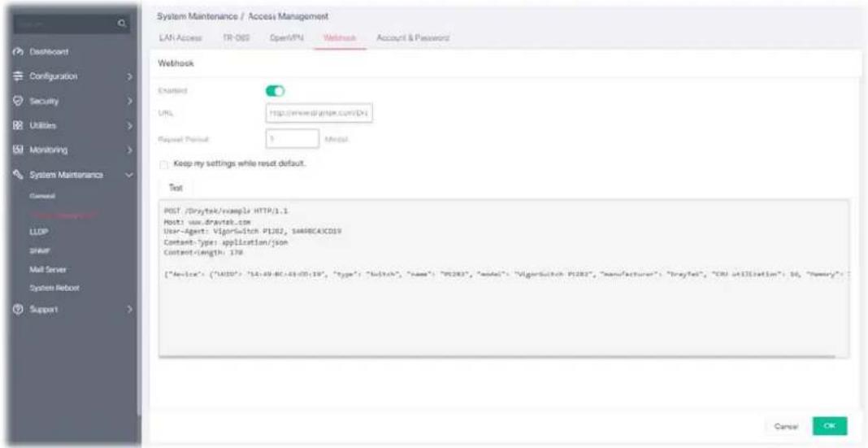
Task: Expand the Support menu chevron
Action: (x=129, y=308)
